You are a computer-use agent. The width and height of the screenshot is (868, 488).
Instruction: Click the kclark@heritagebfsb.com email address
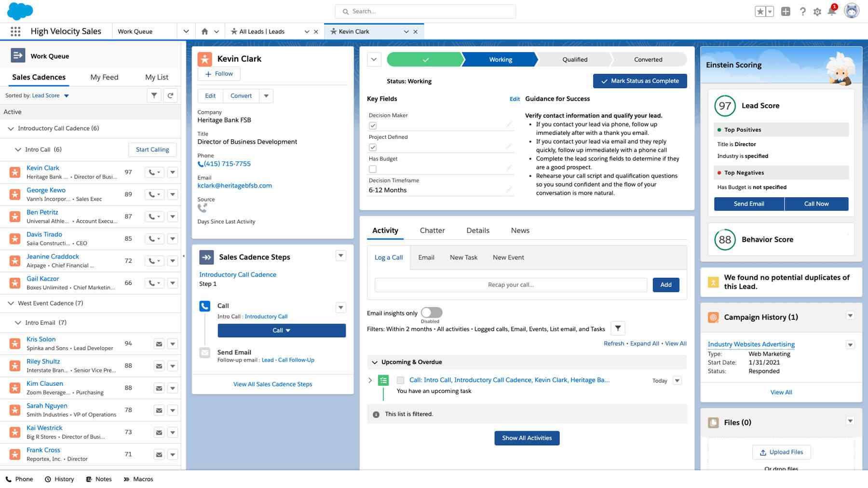(x=234, y=186)
